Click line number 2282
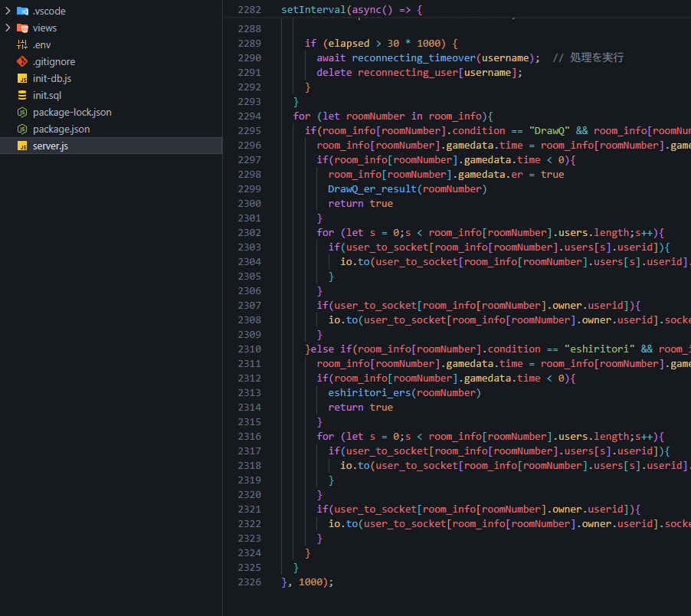The height and width of the screenshot is (616, 691). (x=250, y=9)
